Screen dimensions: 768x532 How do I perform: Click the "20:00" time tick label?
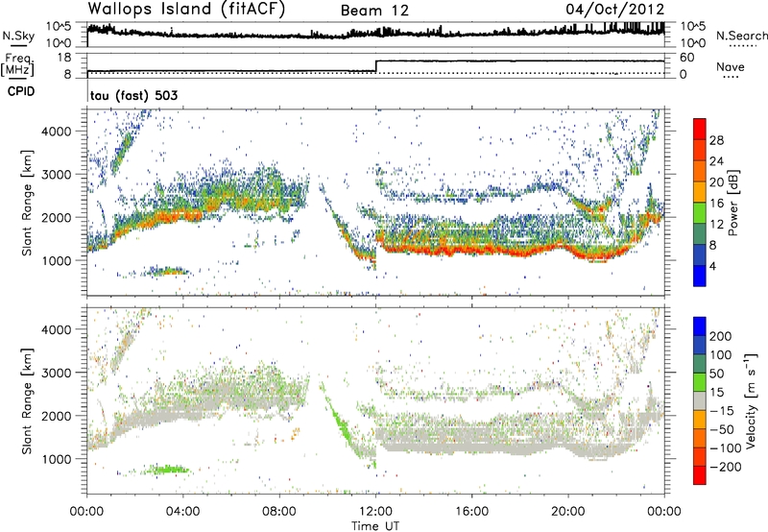(568, 512)
